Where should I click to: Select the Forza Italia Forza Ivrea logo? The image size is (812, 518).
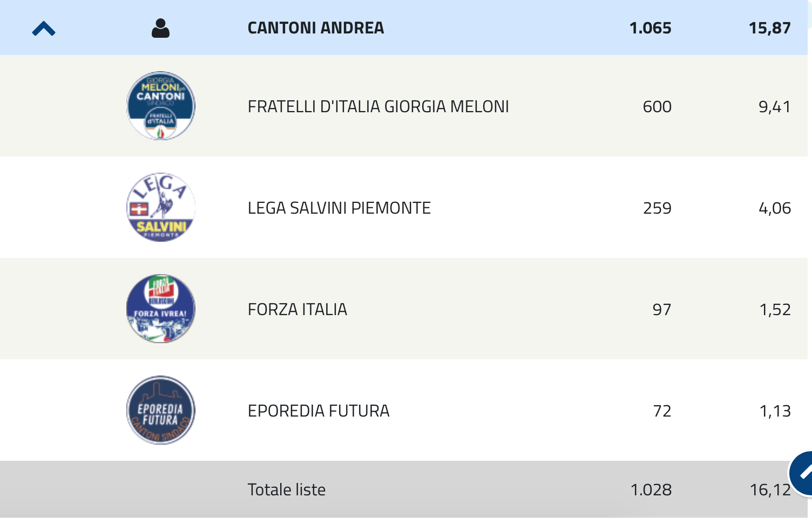(x=161, y=309)
